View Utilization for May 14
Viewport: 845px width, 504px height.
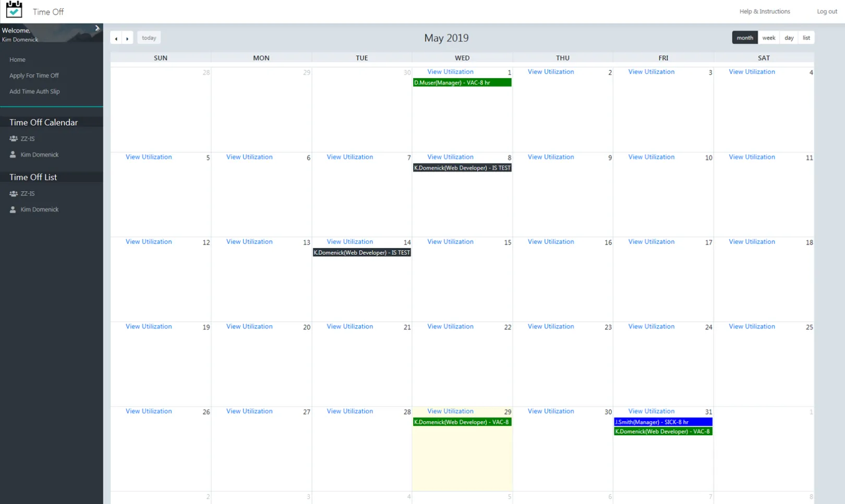click(x=350, y=242)
